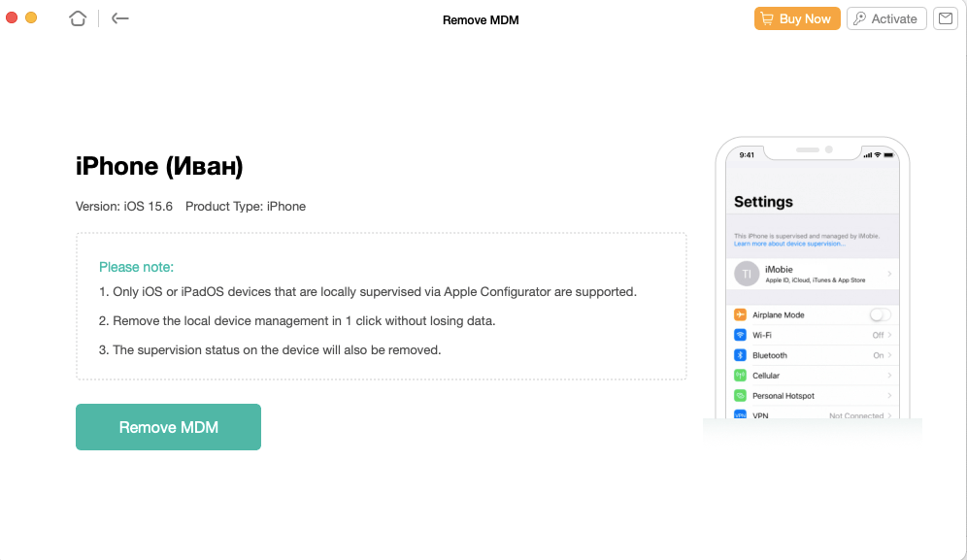Click the blue Wi-Fi icon
The height and width of the screenshot is (560, 967).
(x=740, y=335)
